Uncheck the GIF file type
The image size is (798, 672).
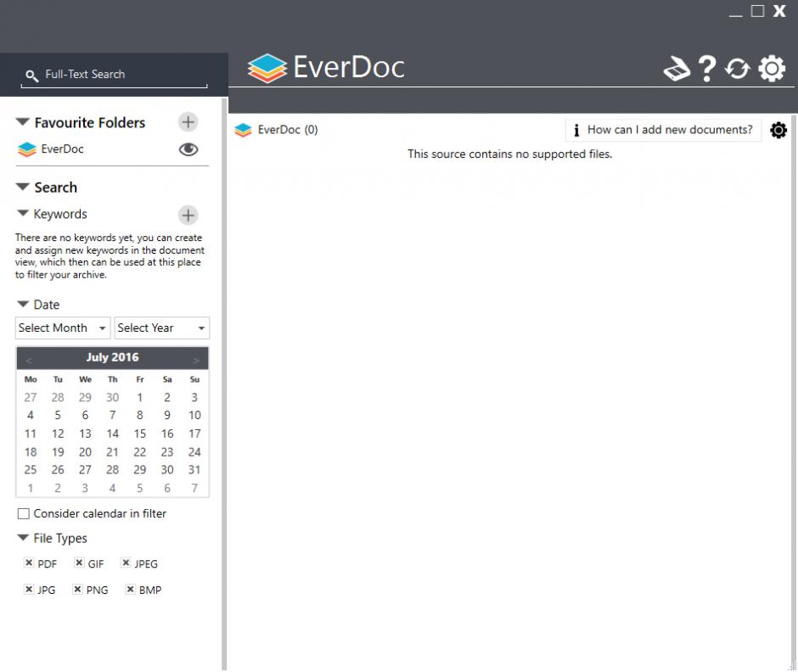click(79, 563)
